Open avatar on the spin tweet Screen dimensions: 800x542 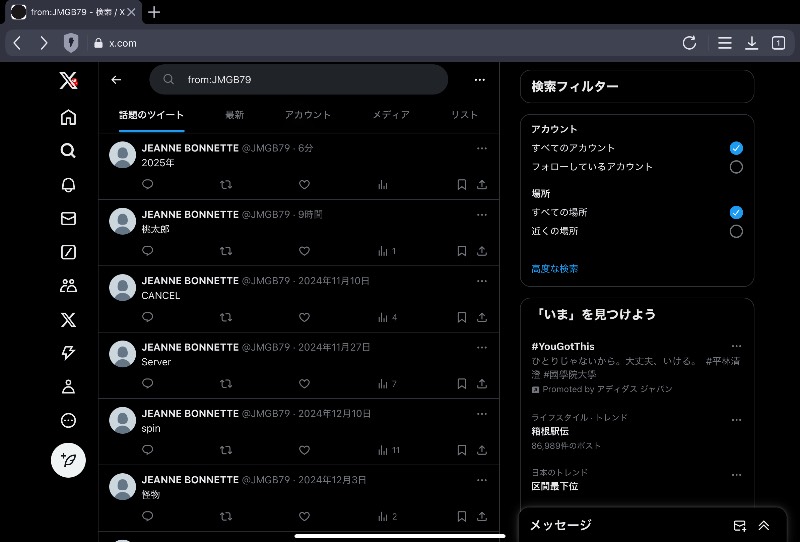pos(122,420)
